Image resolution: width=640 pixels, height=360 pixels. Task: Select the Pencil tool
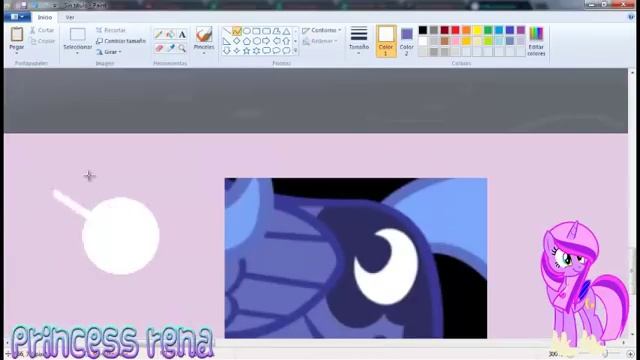(x=158, y=35)
